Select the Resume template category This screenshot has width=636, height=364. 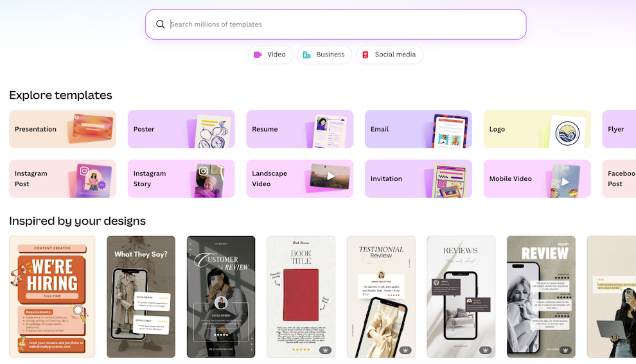[300, 129]
